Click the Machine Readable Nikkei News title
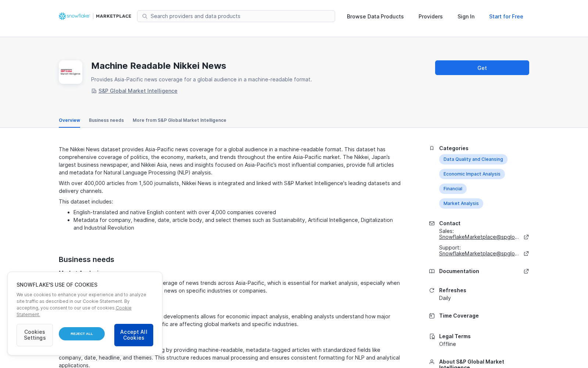This screenshot has height=368, width=588. point(159,66)
